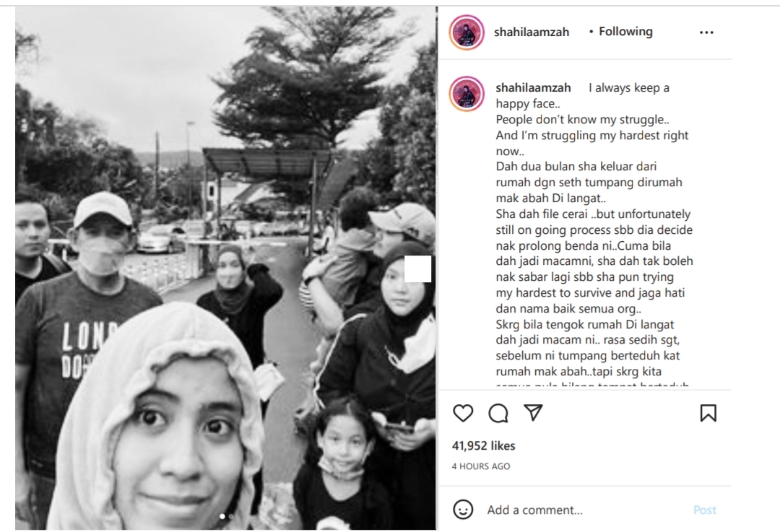
Task: Share post with paper plane icon
Action: point(533,413)
